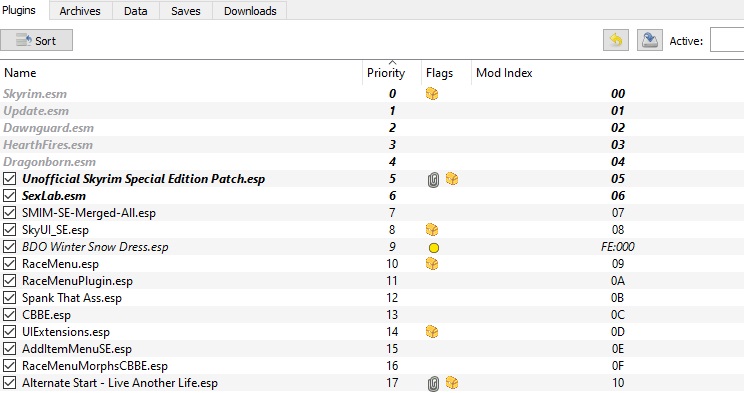Screen dimensions: 744x393
Task: Toggle Alternate Start - Live Another Life checkbox
Action: click(9, 383)
